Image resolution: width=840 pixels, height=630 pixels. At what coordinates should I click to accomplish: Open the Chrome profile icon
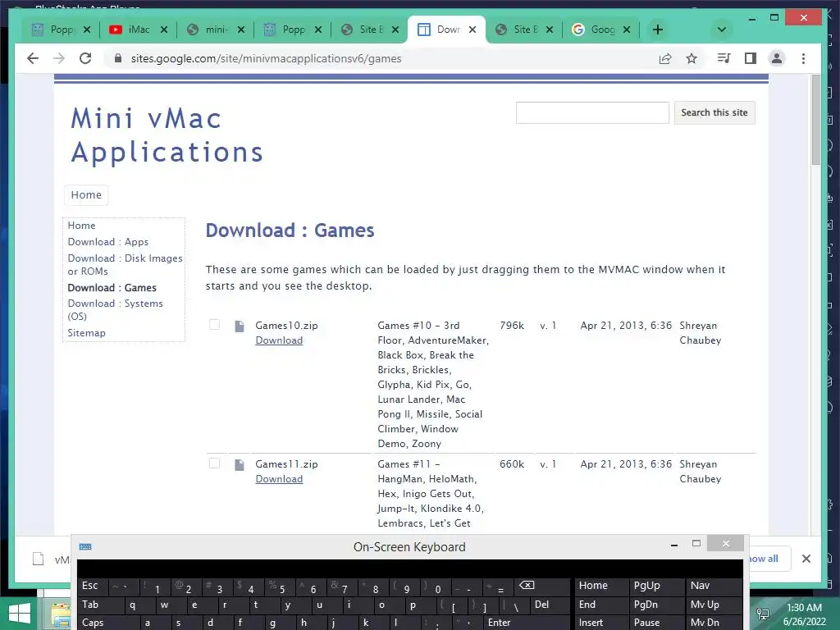tap(777, 58)
